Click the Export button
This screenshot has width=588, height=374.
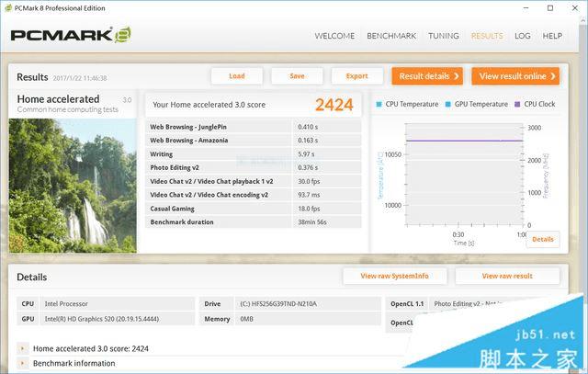tap(357, 76)
